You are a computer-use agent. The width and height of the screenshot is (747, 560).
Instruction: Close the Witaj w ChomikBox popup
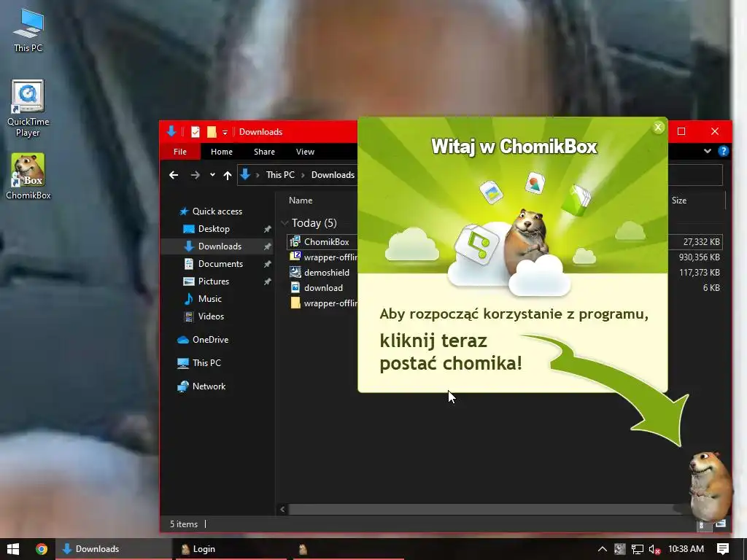658,127
